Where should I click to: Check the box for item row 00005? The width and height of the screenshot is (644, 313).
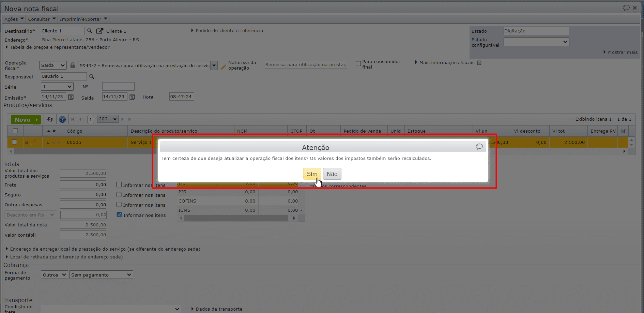(x=14, y=142)
